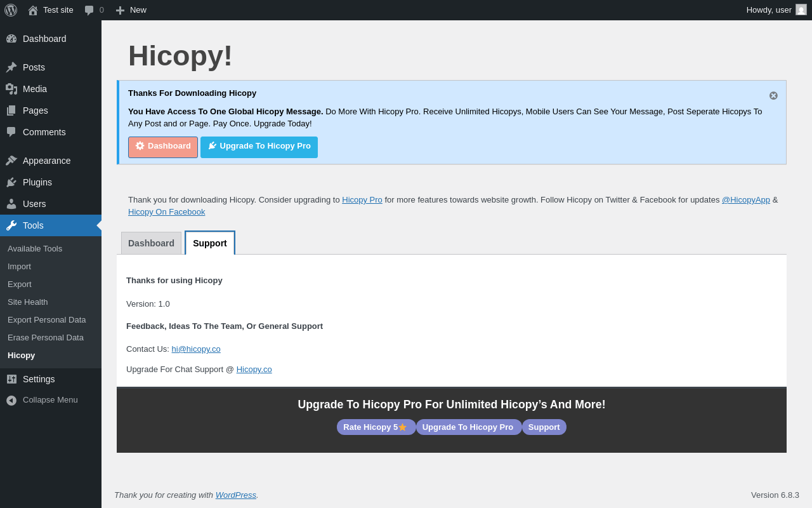The image size is (812, 508).
Task: Click the Pages icon in sidebar
Action: [11, 110]
